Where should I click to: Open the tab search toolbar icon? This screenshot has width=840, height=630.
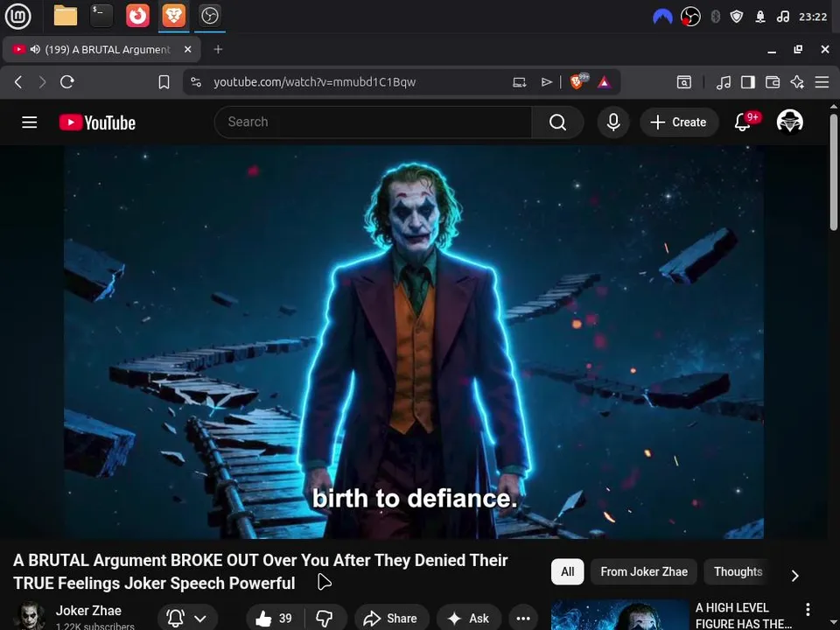click(x=684, y=82)
